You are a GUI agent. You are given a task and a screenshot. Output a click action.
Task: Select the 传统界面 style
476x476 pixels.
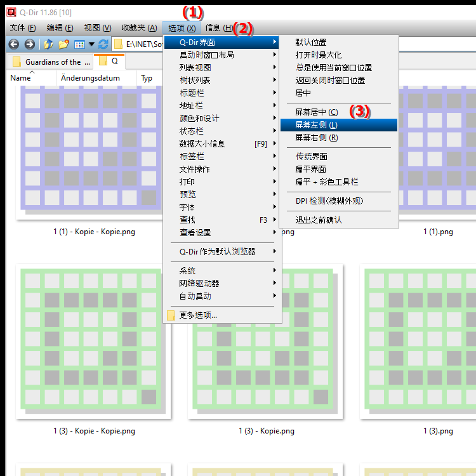click(x=339, y=156)
